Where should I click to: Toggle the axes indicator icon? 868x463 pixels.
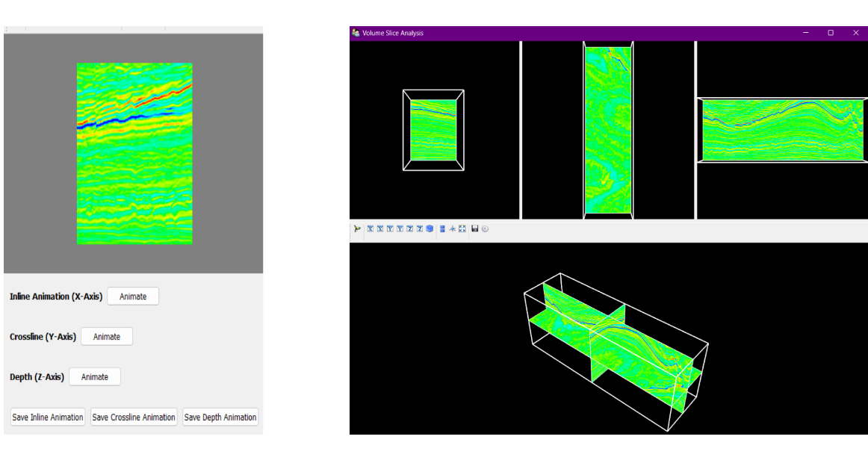pyautogui.click(x=452, y=229)
